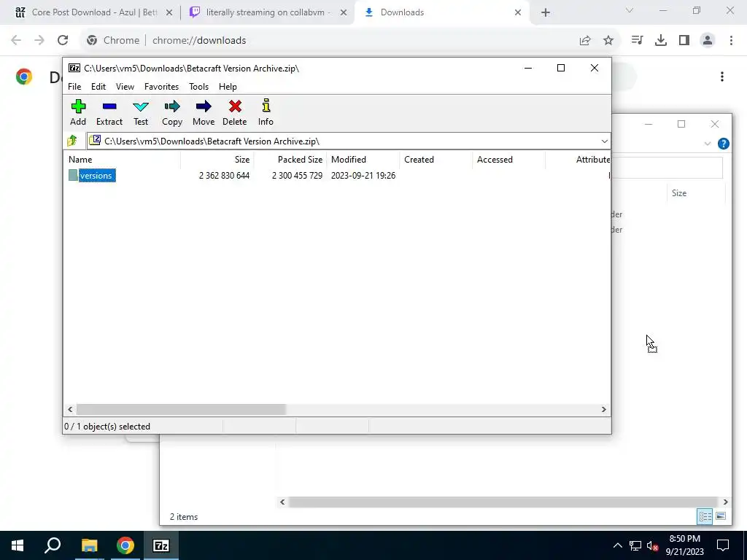Viewport: 747px width, 560px height.
Task: Open Chrome media controls icon
Action: pyautogui.click(x=637, y=40)
